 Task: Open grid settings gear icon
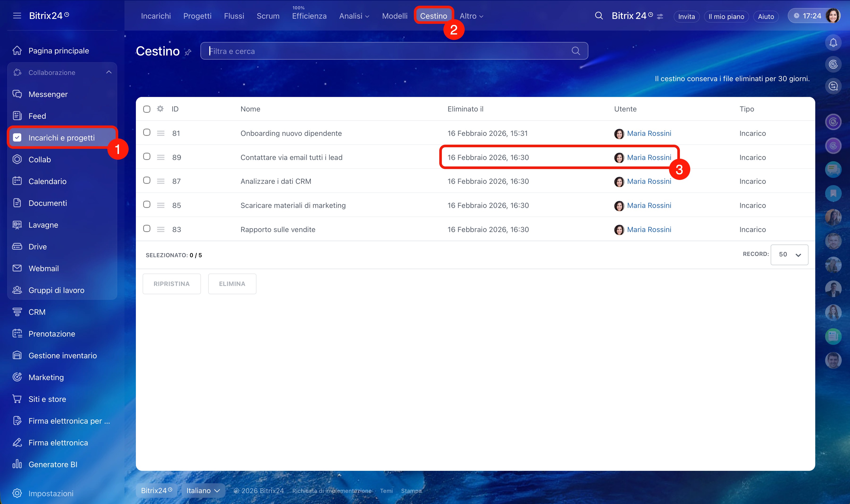click(160, 109)
